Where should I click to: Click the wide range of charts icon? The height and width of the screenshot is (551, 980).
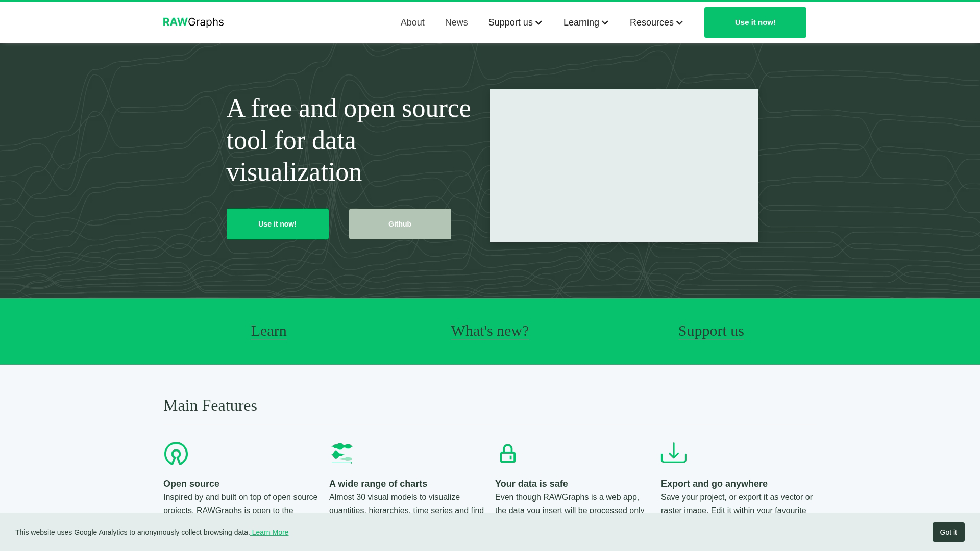tap(342, 454)
